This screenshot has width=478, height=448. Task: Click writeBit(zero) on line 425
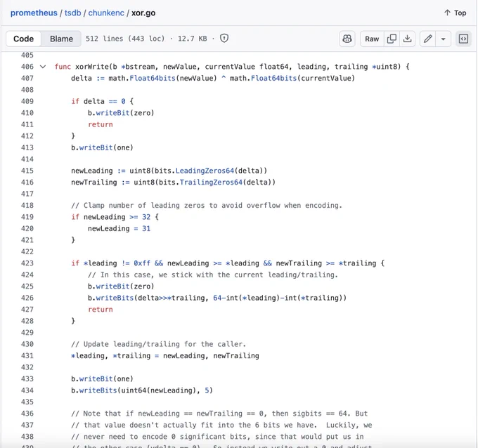click(x=125, y=286)
